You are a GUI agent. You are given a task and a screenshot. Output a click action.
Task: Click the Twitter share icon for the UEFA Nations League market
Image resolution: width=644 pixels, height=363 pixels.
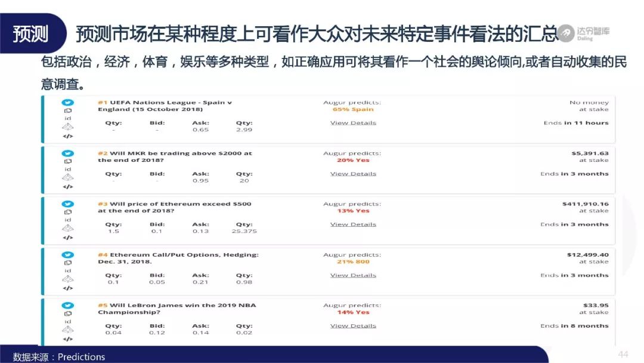click(x=68, y=102)
